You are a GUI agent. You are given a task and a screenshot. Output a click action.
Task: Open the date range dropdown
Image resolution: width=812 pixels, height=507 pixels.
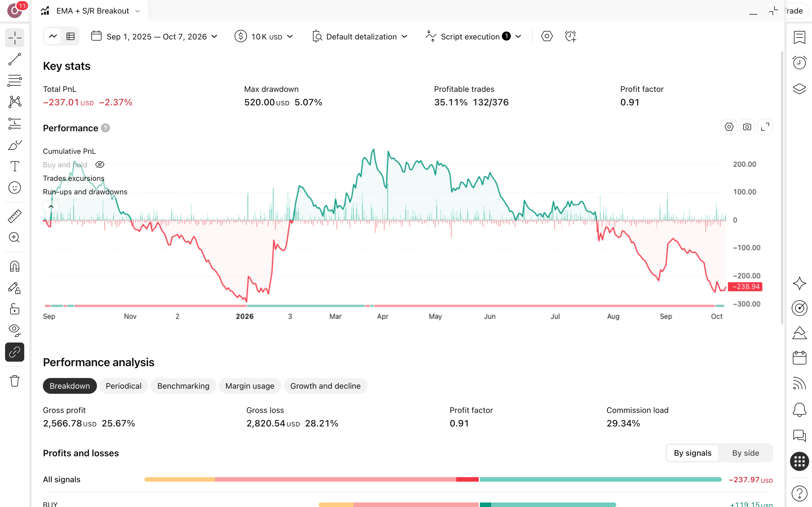pyautogui.click(x=154, y=37)
